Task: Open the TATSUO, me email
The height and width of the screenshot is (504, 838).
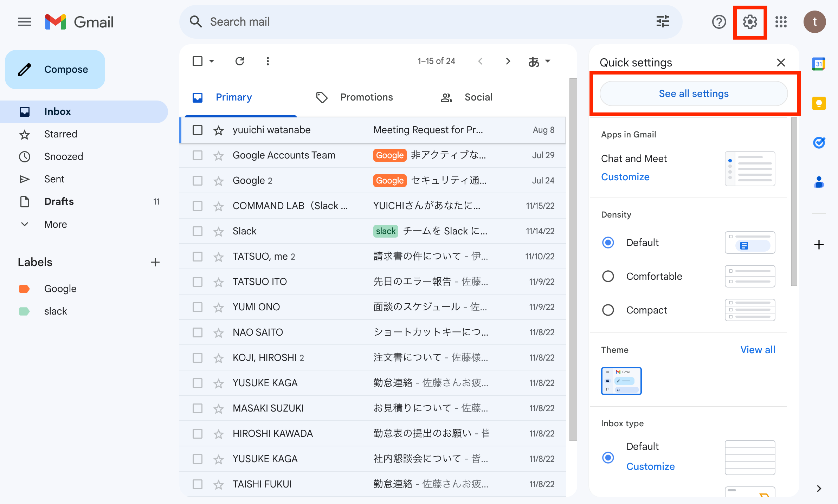Action: (x=373, y=257)
